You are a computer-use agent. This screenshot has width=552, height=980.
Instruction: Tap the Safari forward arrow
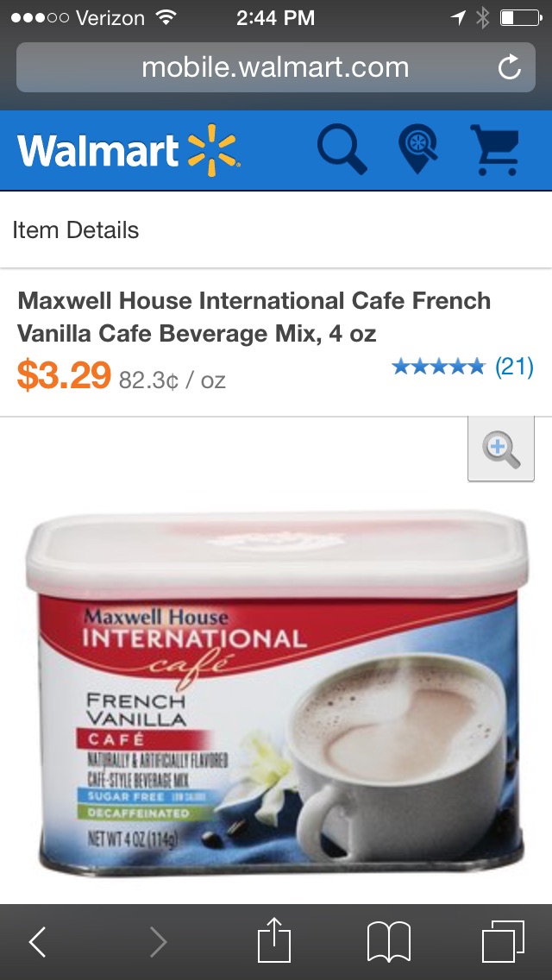[158, 942]
